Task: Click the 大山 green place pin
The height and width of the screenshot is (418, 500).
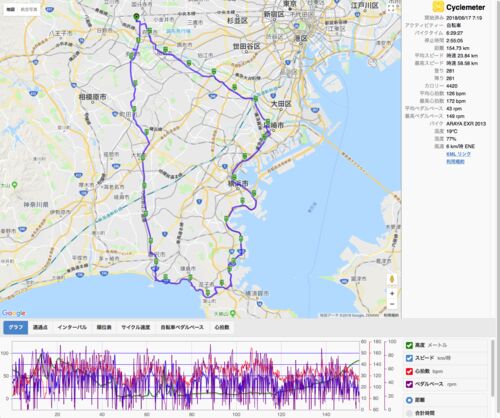Action: (14, 184)
